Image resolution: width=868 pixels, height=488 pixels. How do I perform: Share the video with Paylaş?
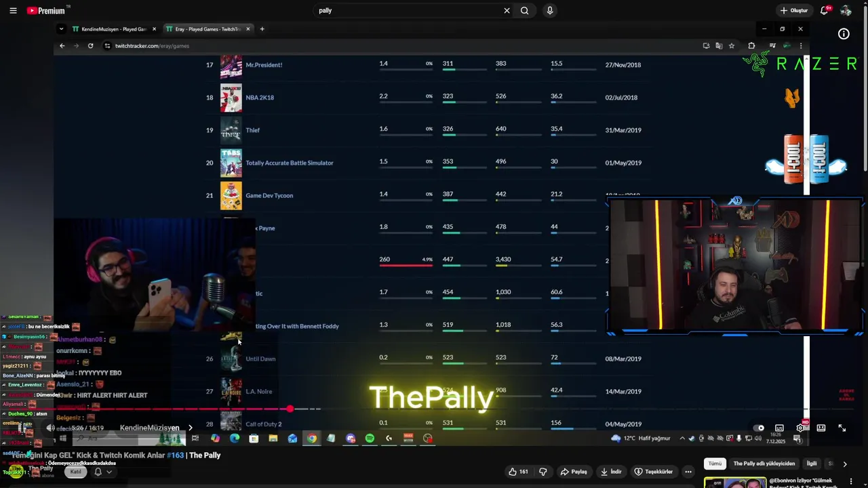coord(574,472)
